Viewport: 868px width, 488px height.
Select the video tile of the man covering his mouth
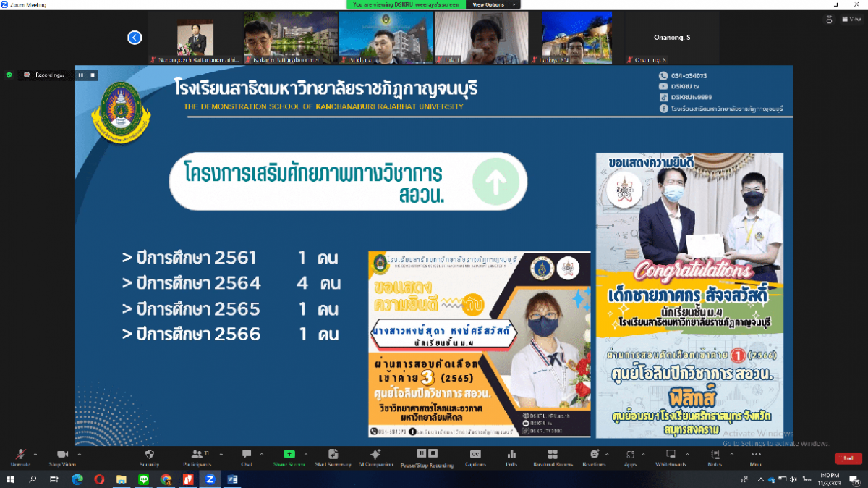click(481, 38)
